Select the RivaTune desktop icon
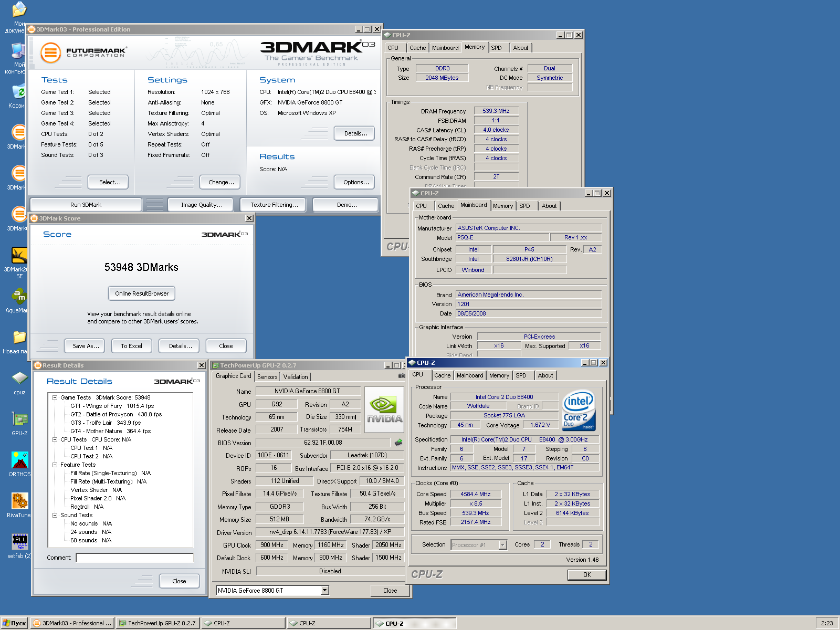 pyautogui.click(x=19, y=506)
